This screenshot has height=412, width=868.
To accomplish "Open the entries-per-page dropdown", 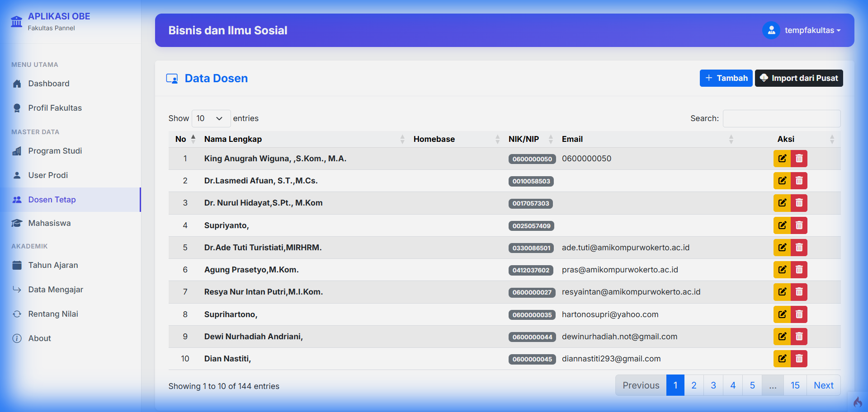I will click(x=211, y=118).
